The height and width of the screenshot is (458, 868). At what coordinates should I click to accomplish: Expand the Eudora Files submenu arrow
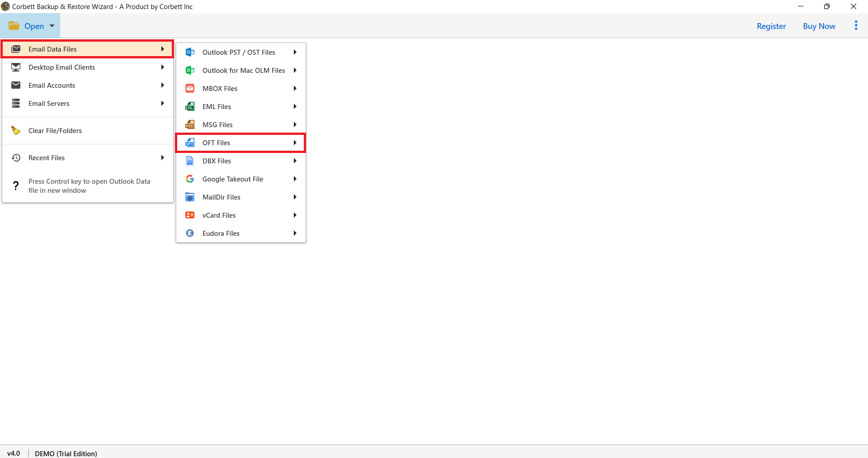[x=295, y=233]
